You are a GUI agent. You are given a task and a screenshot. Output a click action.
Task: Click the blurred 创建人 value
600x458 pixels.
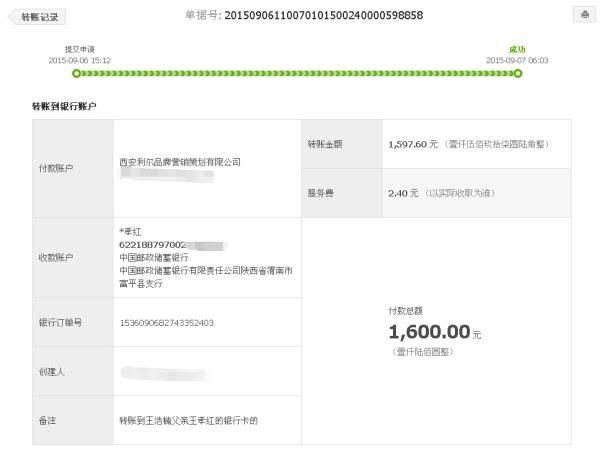(x=163, y=373)
